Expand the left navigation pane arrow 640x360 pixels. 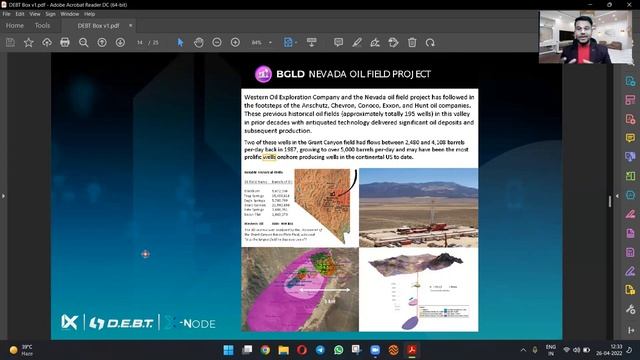click(3, 196)
